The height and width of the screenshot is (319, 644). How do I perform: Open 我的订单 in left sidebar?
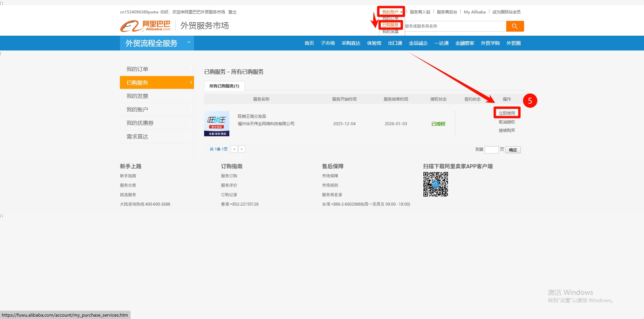157,69
